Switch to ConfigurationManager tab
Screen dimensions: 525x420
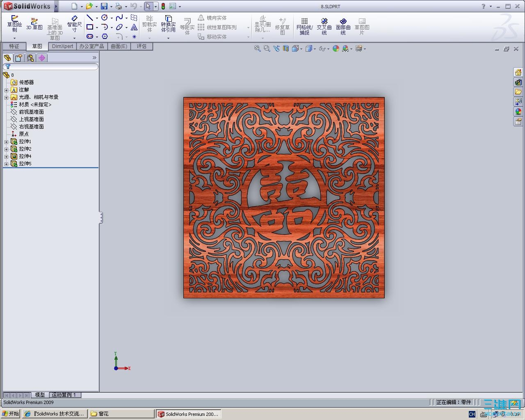30,58
